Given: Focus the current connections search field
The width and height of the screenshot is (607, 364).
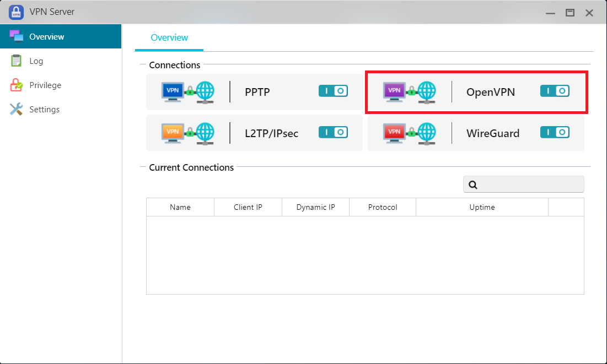Looking at the screenshot, I should pos(523,184).
